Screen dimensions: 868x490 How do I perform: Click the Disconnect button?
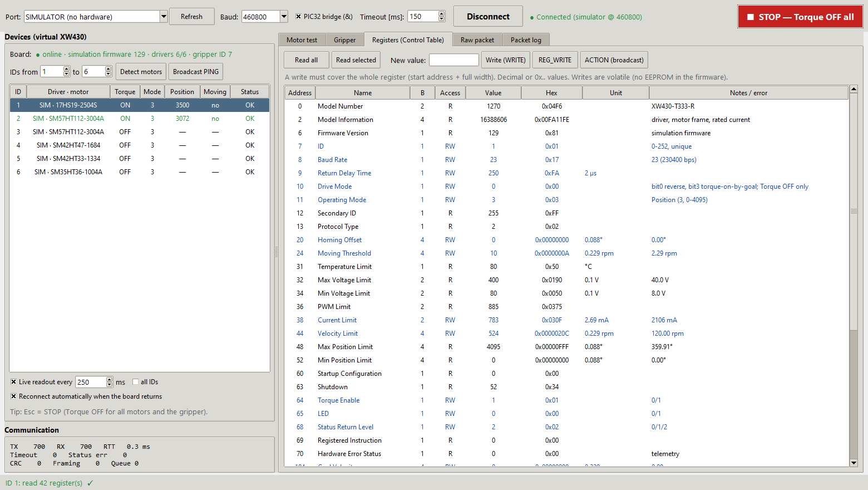coord(488,17)
